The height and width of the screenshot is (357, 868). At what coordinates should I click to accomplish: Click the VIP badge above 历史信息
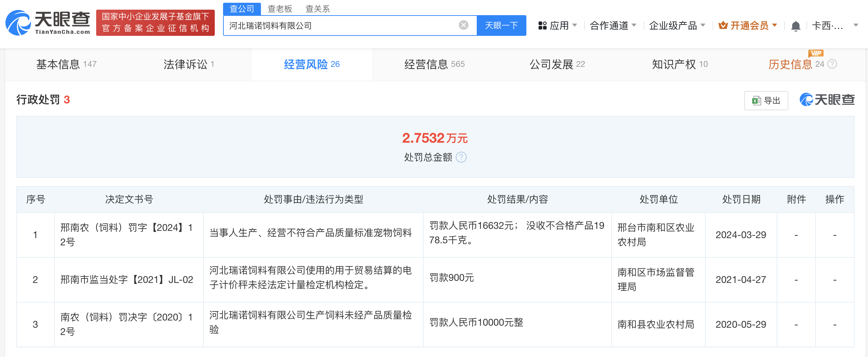pos(816,53)
